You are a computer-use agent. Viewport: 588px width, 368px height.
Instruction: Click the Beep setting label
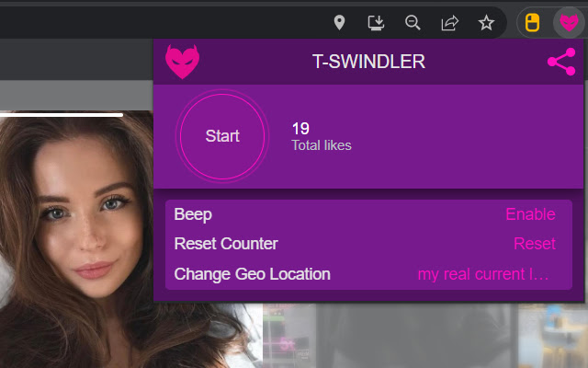coord(193,214)
